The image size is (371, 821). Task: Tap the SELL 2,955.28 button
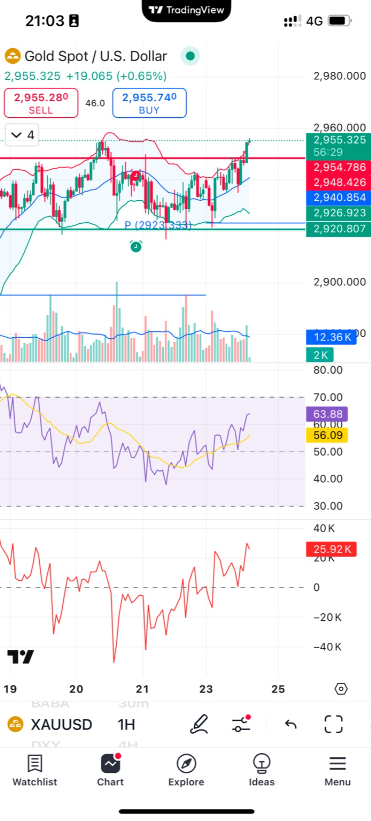pyautogui.click(x=41, y=103)
